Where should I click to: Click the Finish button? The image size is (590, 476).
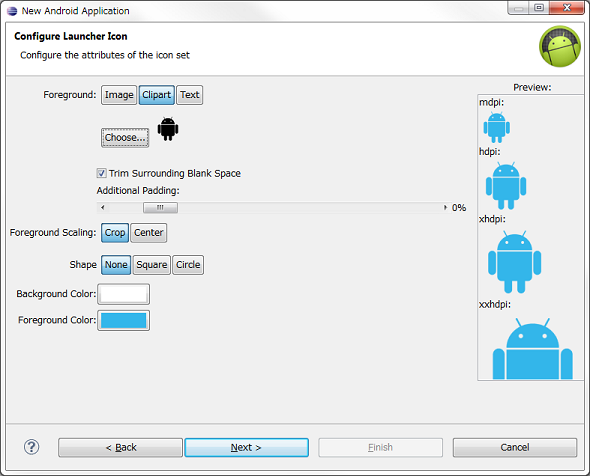[x=380, y=447]
